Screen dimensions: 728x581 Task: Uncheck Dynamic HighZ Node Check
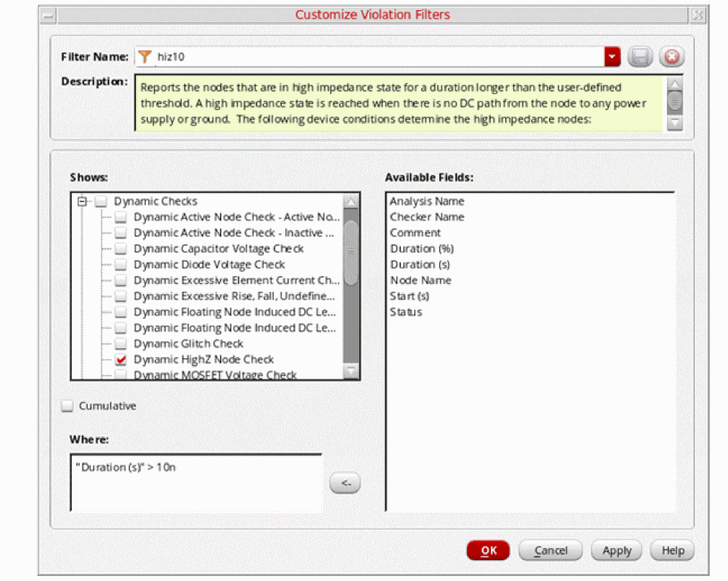click(x=121, y=360)
